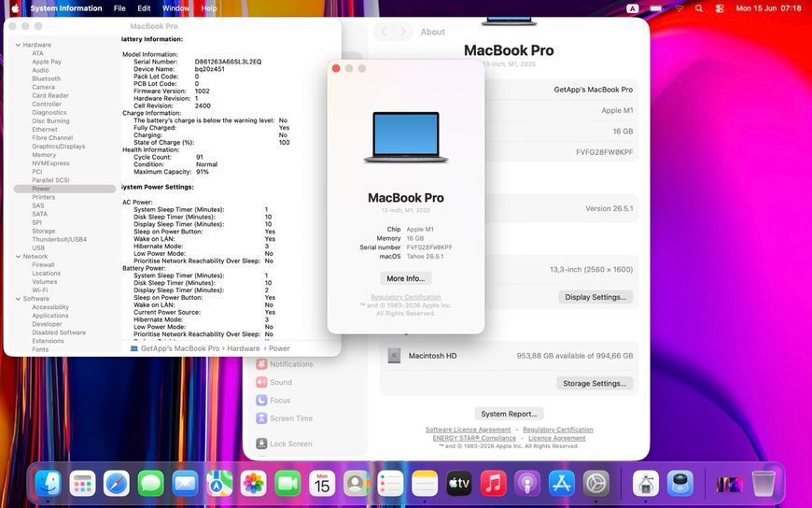This screenshot has width=812, height=508.
Task: Collapse the Network section in sidebar
Action: pyautogui.click(x=18, y=257)
